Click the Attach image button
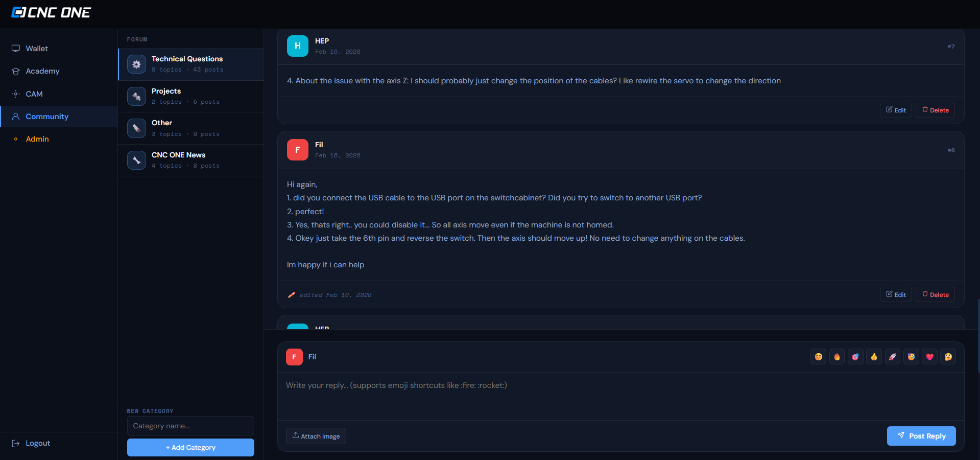The height and width of the screenshot is (460, 980). (316, 435)
